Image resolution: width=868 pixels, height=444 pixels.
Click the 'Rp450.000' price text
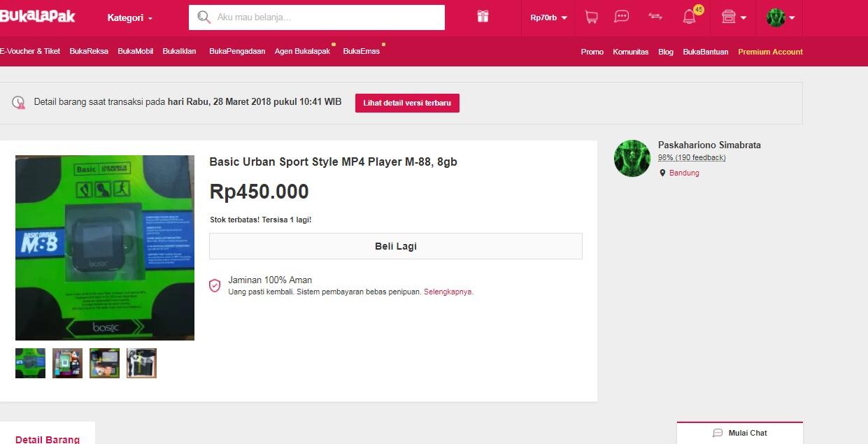[x=259, y=192]
